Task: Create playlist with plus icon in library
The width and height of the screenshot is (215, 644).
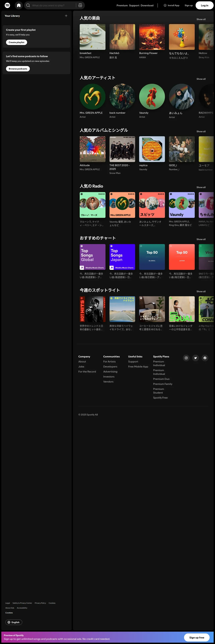Action: pos(66,16)
